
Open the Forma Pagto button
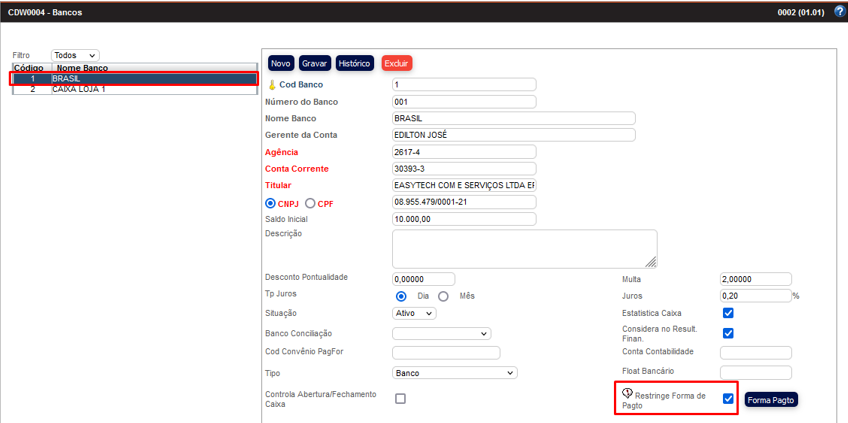[x=771, y=400]
